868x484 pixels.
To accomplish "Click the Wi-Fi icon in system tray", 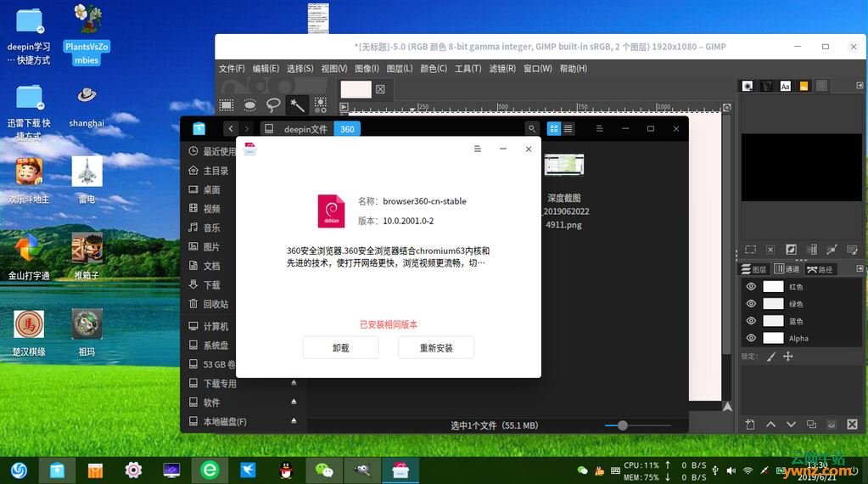I will [748, 470].
